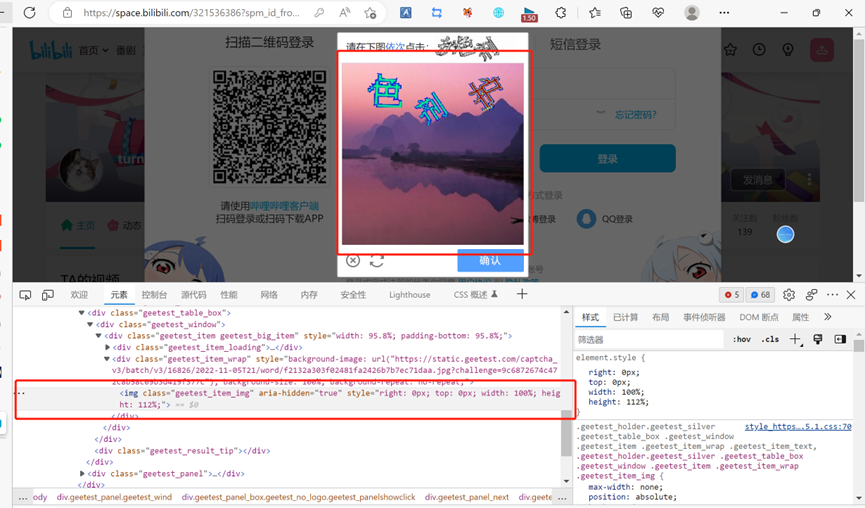Click the bilibili favorites star icon in header

[x=730, y=50]
